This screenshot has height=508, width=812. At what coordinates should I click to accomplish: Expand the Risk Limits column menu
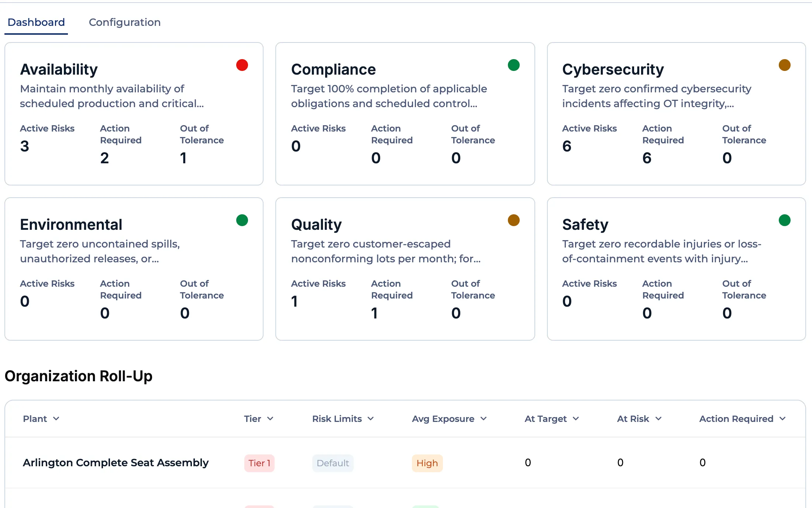point(371,419)
